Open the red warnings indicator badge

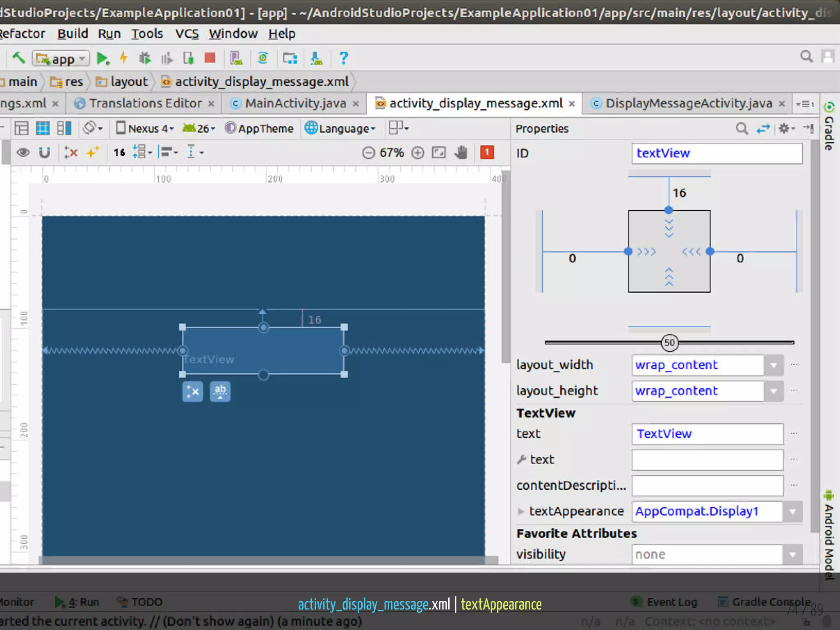pos(487,153)
